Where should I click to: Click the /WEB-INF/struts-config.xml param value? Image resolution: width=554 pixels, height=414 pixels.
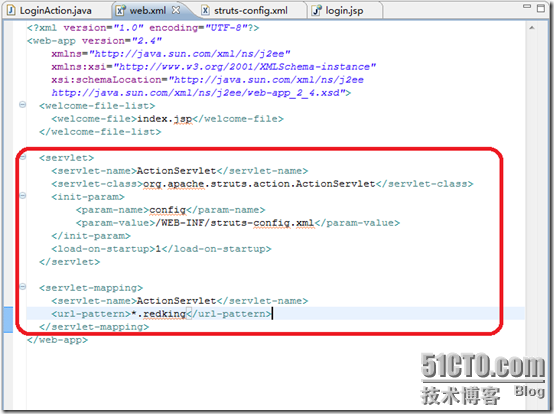point(235,223)
